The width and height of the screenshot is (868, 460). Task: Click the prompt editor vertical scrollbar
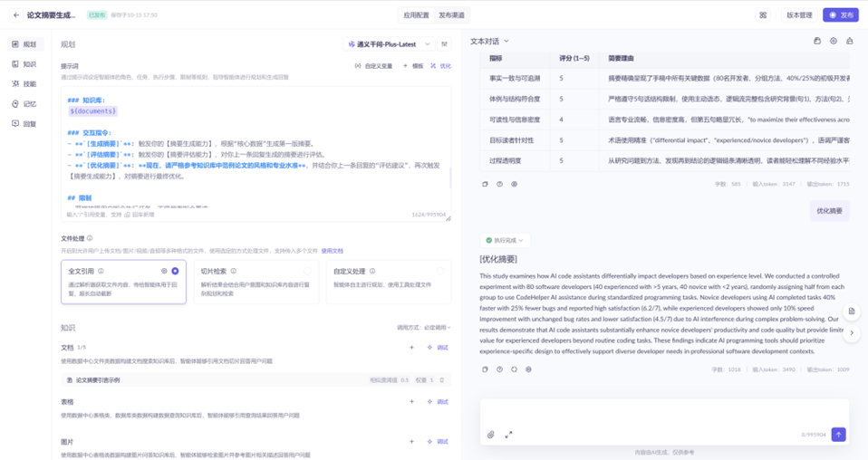click(x=449, y=177)
